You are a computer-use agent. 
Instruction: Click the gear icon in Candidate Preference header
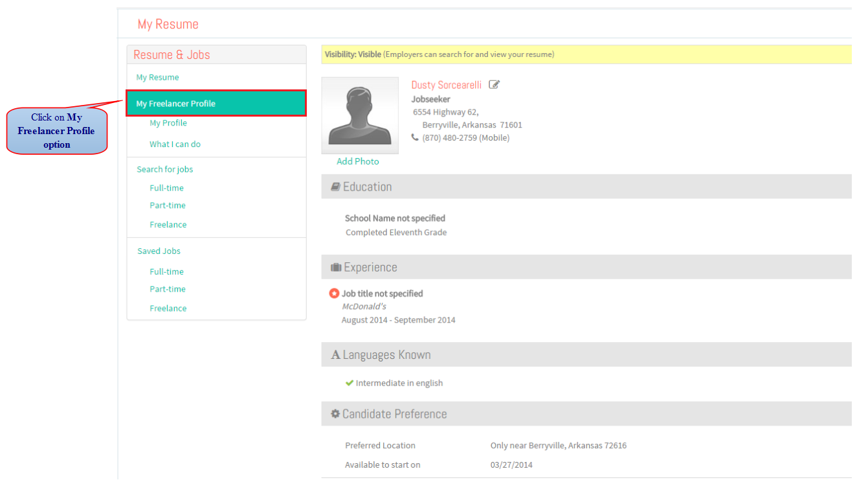coord(335,413)
